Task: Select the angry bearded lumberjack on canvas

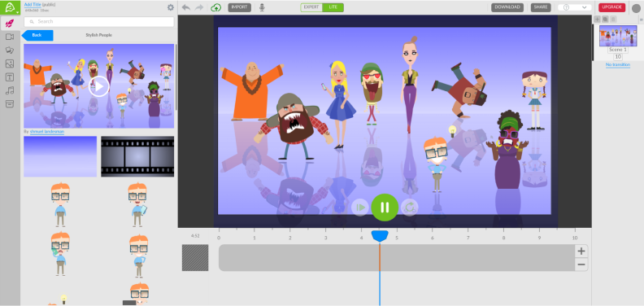Action: coord(293,127)
